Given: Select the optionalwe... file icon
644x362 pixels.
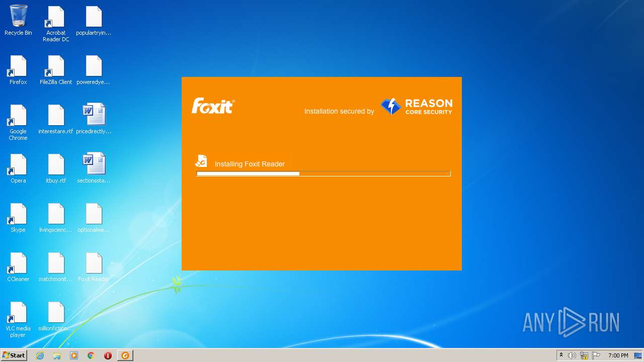Looking at the screenshot, I should pos(94,217).
